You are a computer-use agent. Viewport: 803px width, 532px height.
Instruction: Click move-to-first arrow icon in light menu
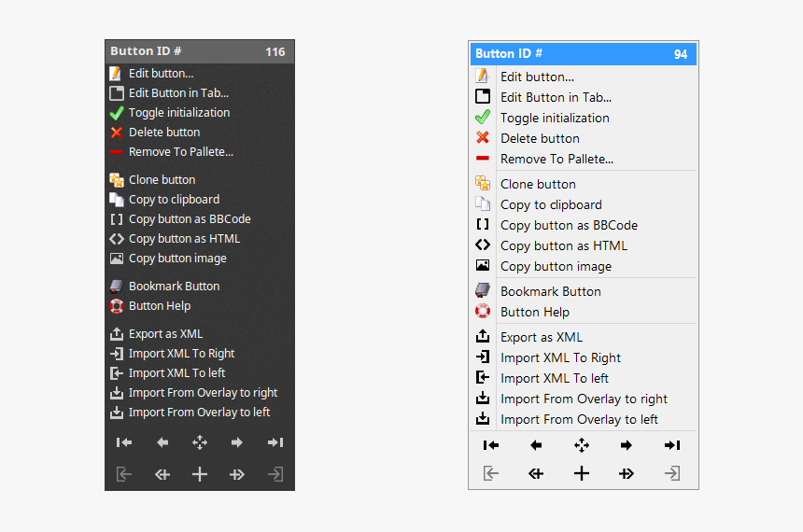click(x=490, y=445)
